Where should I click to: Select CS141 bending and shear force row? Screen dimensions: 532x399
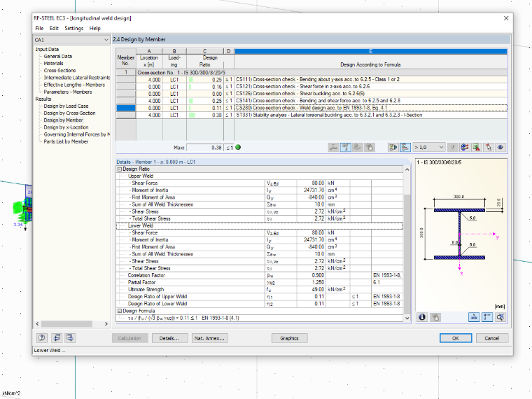(x=311, y=101)
